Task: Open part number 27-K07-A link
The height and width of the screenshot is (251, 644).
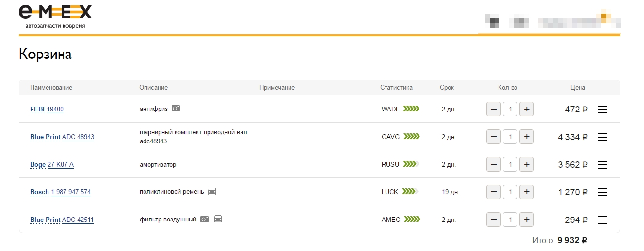Action: [61, 165]
